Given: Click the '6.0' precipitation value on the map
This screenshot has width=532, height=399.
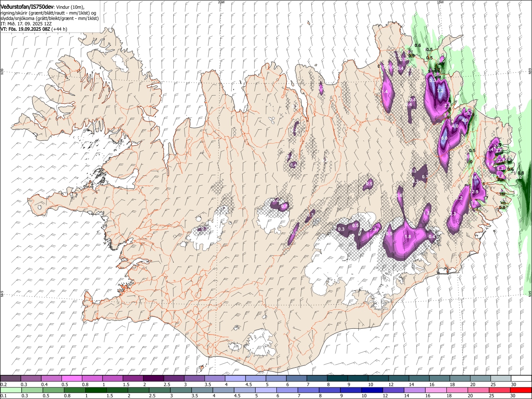Looking at the screenshot, I should (x=444, y=138).
